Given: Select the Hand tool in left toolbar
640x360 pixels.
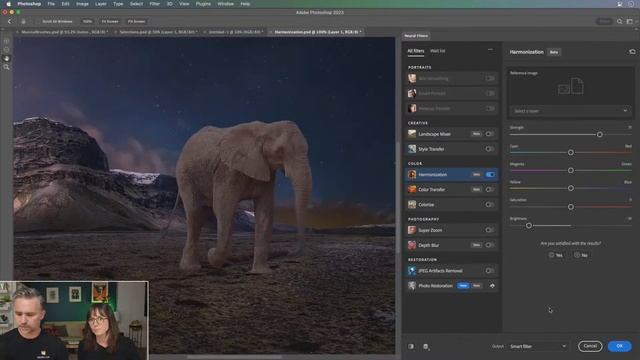Looking at the screenshot, I should (7, 58).
